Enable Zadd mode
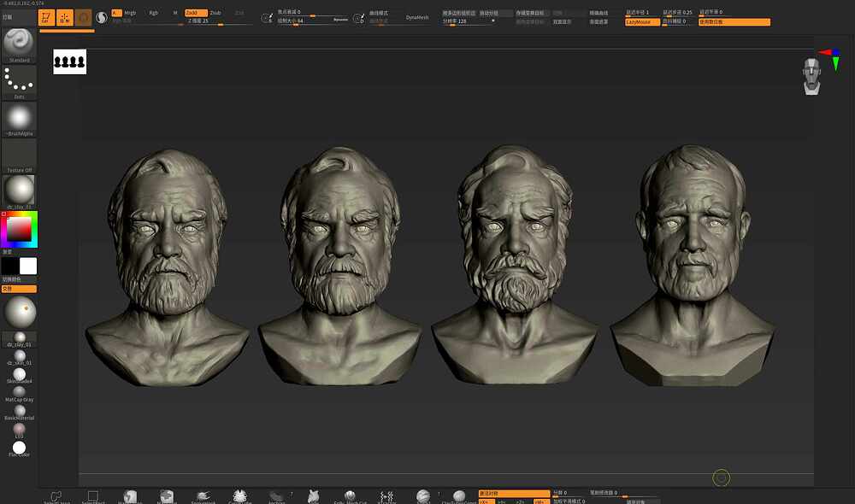 tap(196, 13)
